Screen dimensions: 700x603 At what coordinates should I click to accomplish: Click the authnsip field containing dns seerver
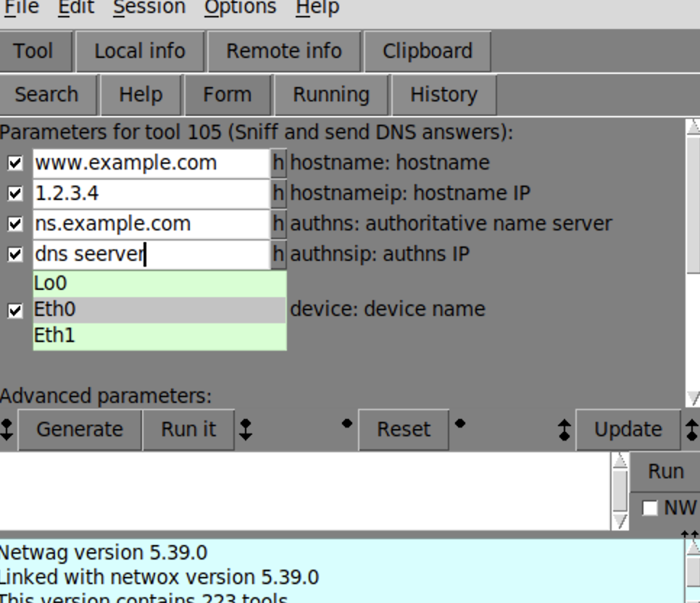(x=151, y=254)
